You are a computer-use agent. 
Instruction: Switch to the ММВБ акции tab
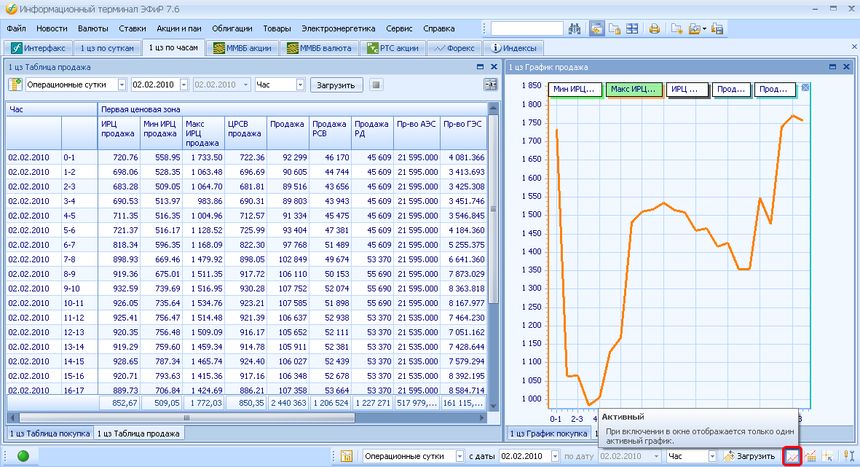[242, 47]
